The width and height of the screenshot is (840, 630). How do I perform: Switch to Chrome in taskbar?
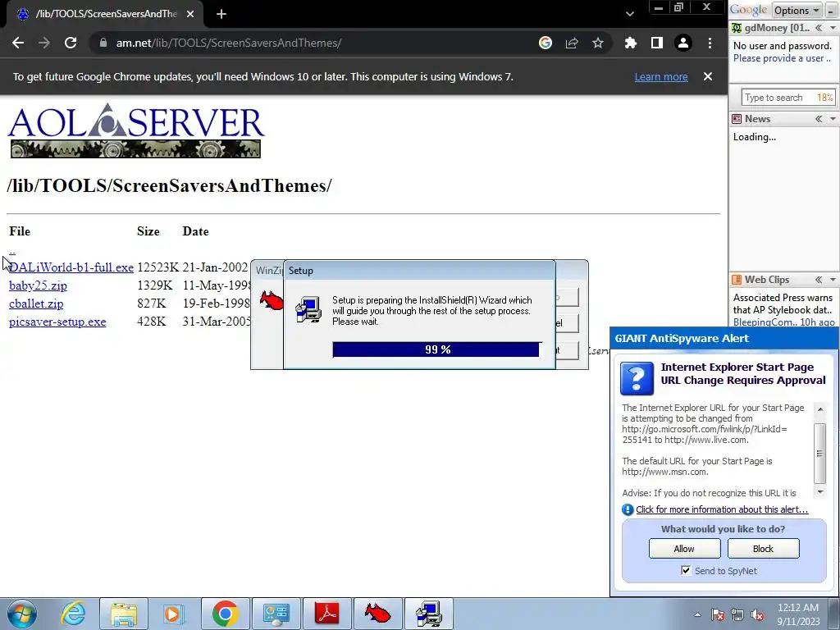pos(225,614)
